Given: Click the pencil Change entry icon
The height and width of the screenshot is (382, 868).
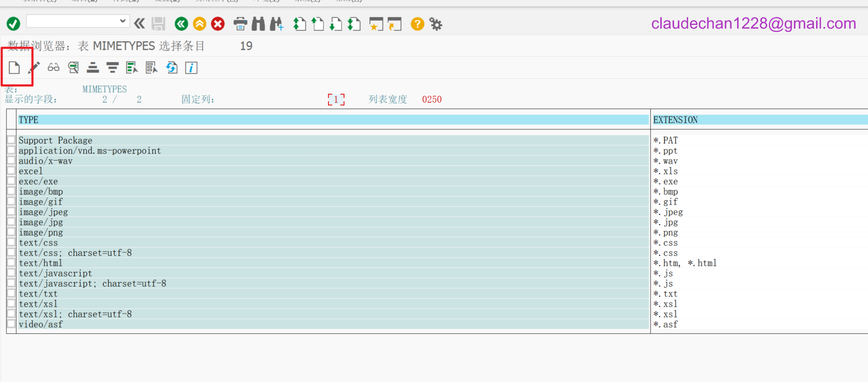Looking at the screenshot, I should pyautogui.click(x=34, y=68).
